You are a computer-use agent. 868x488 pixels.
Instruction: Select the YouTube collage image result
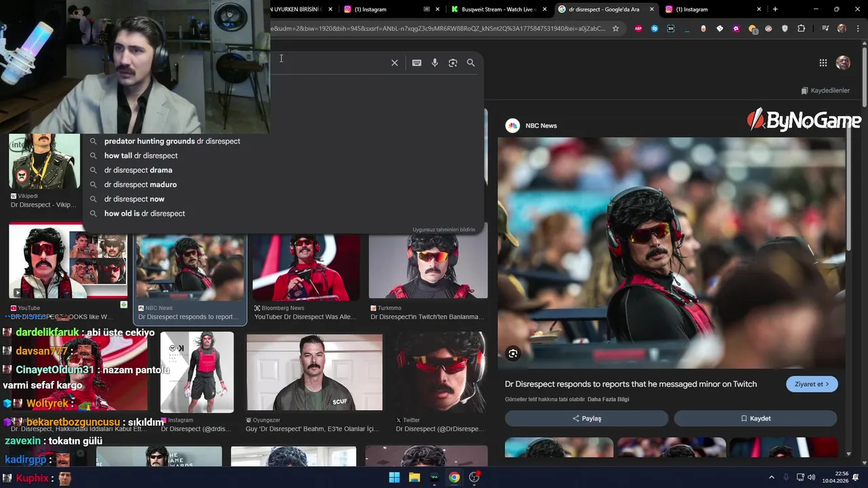click(x=68, y=262)
